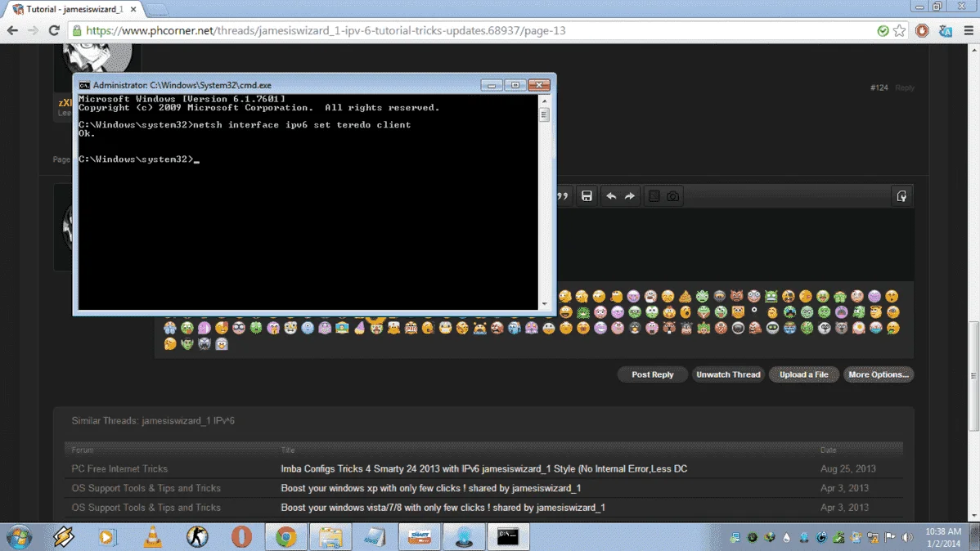
Task: Click the cmd window scrollbar up arrow
Action: (x=544, y=101)
